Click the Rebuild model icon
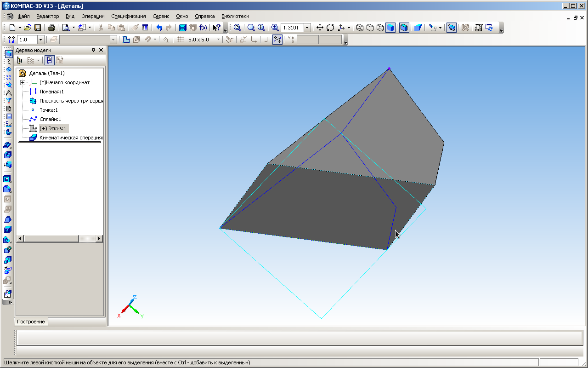This screenshot has height=368, width=588. (x=489, y=28)
